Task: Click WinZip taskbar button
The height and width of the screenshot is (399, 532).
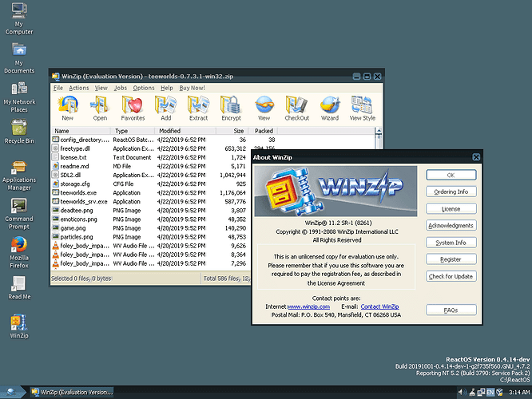Action: (x=72, y=393)
